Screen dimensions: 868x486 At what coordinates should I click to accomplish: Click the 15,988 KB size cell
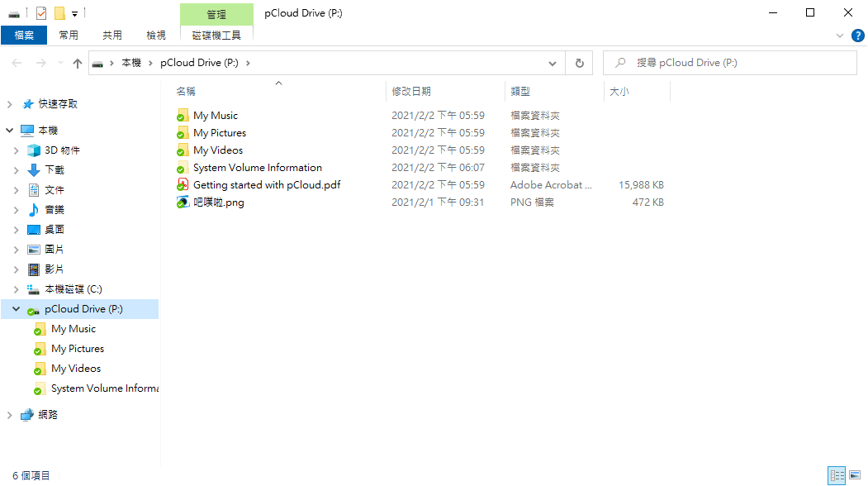[x=641, y=185]
